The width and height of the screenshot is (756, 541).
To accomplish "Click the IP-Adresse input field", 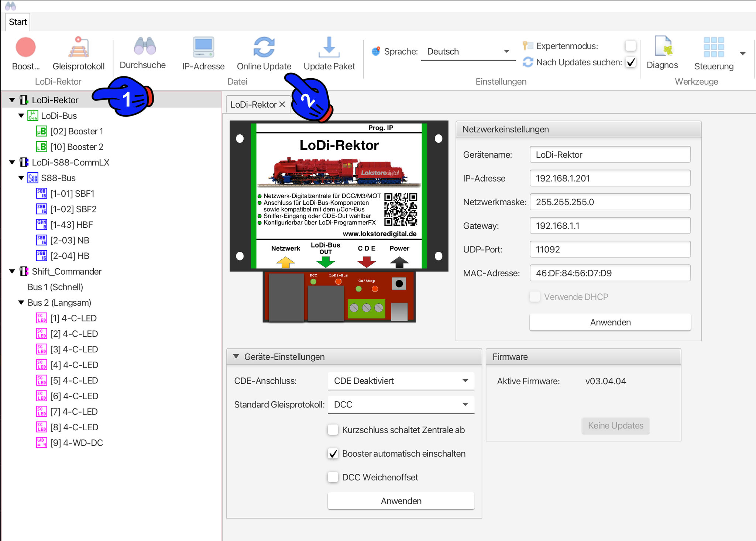I will 610,178.
